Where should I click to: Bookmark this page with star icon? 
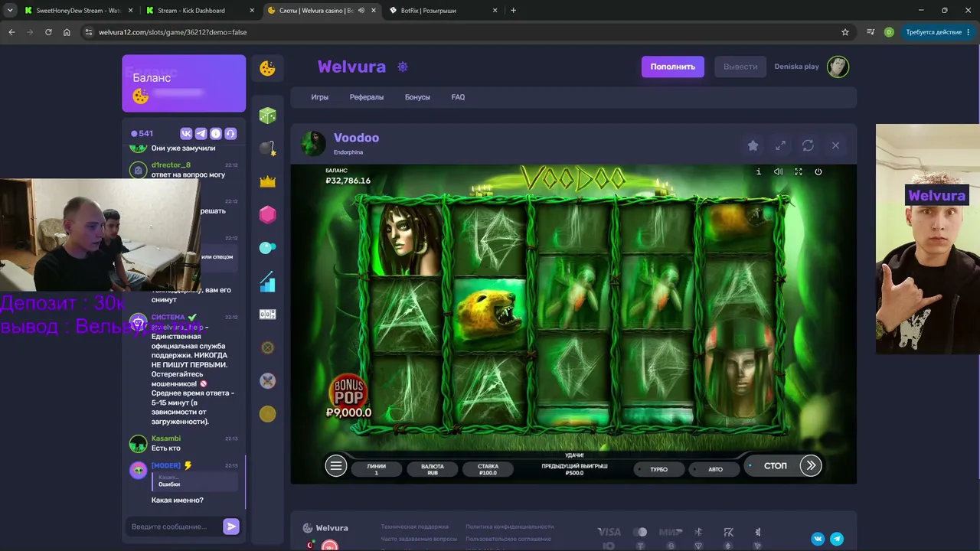[845, 32]
